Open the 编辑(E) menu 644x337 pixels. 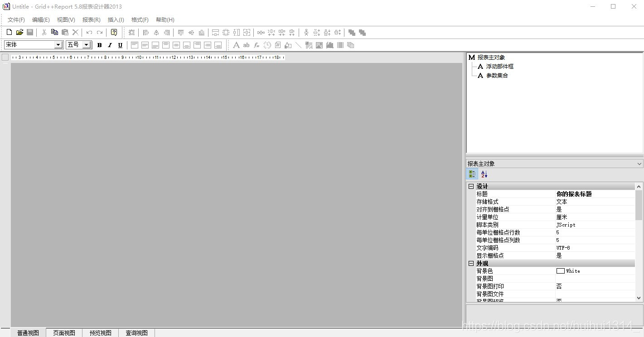[41, 20]
